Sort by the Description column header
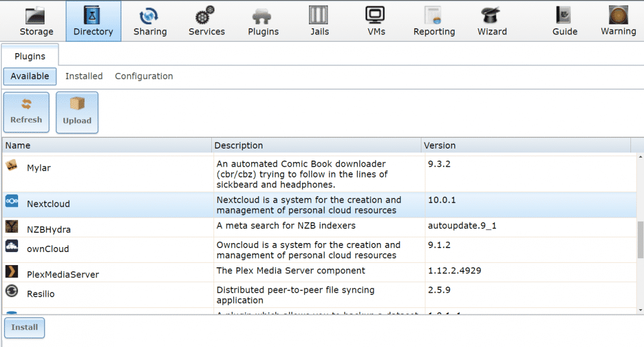 coord(316,145)
